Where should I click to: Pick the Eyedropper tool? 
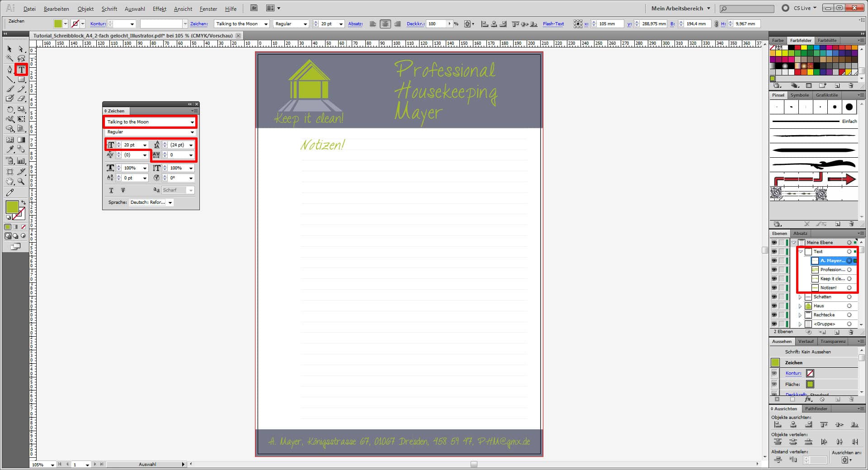pyautogui.click(x=9, y=150)
